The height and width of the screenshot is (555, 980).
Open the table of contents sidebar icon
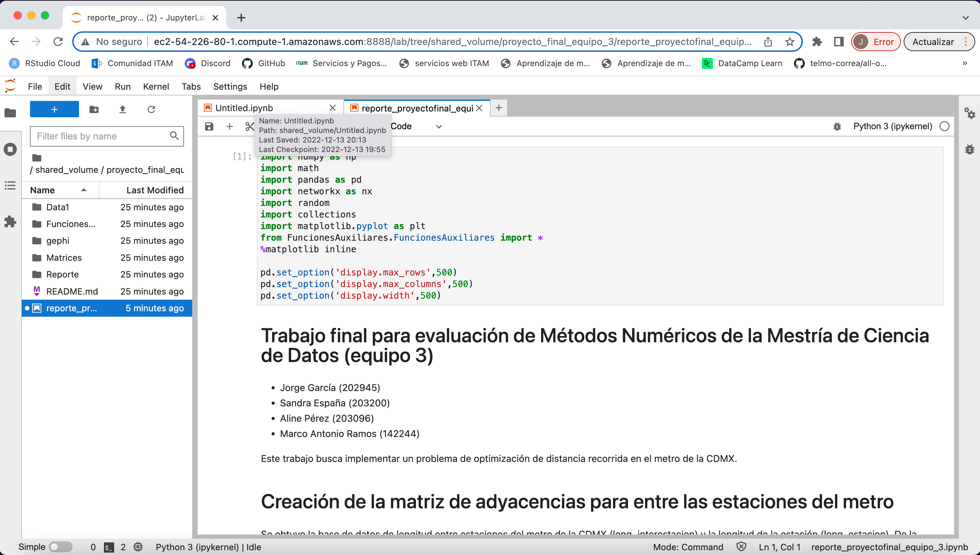10,186
